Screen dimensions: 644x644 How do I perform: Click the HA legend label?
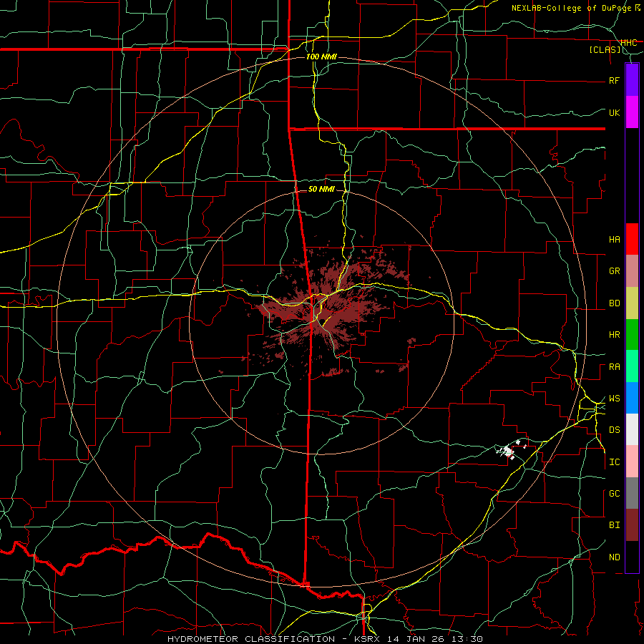click(614, 239)
